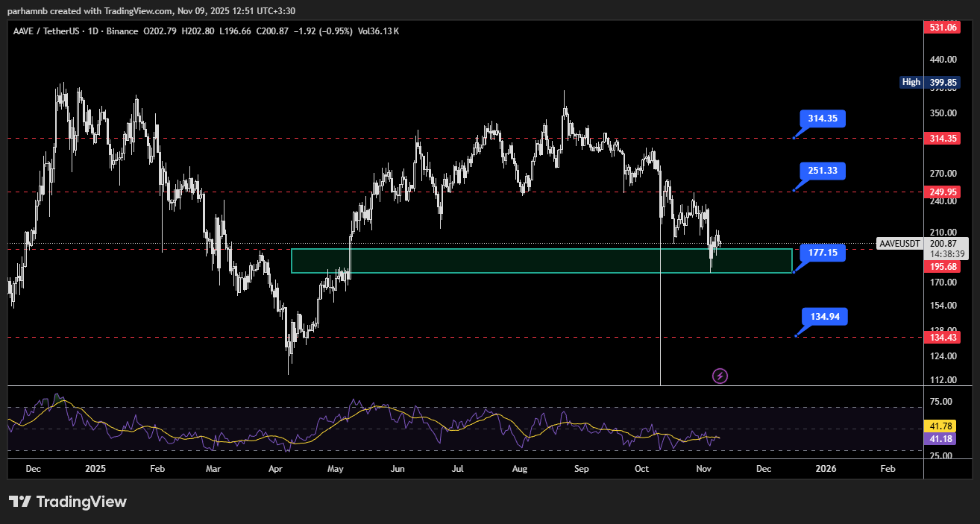
Task: Click the Vol 36.13K volume readout
Action: tap(378, 31)
